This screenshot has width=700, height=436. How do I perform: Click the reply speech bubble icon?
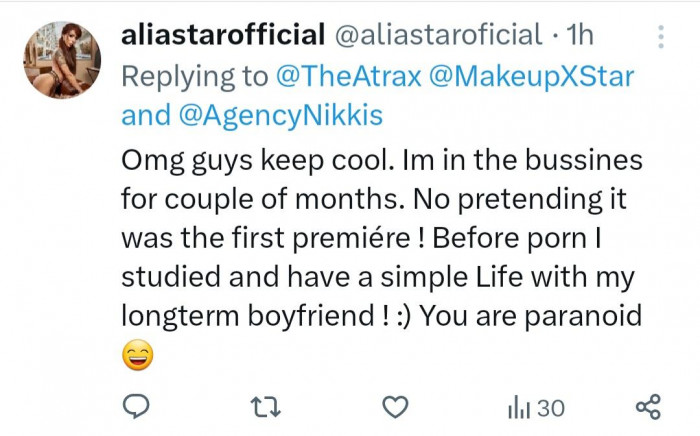(139, 406)
